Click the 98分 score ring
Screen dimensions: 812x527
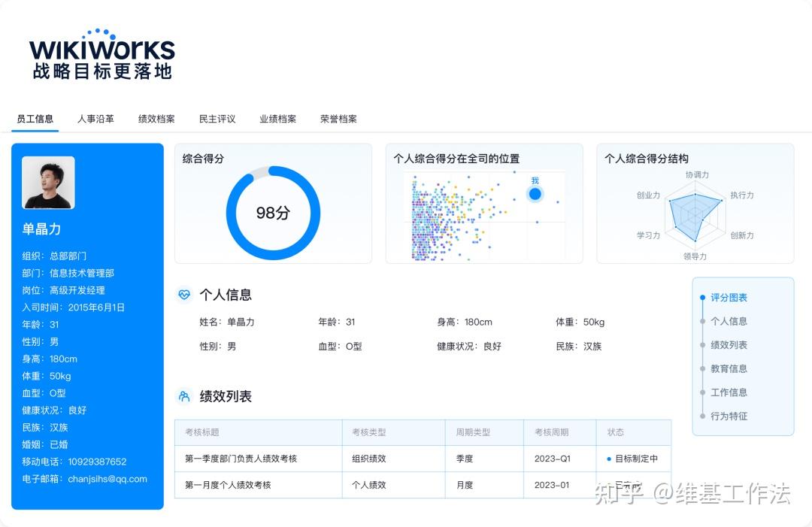273,213
